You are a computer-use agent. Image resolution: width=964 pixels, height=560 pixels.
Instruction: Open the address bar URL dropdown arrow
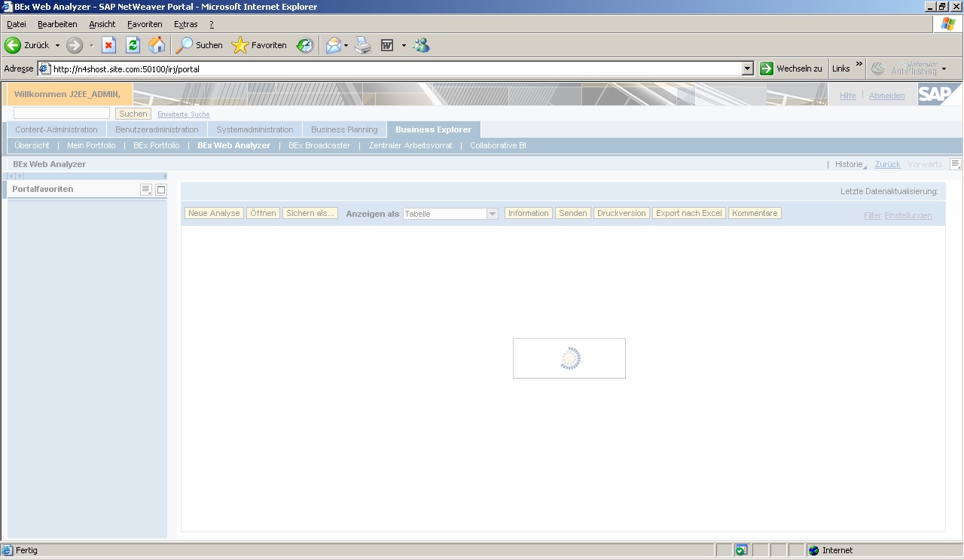tap(747, 68)
